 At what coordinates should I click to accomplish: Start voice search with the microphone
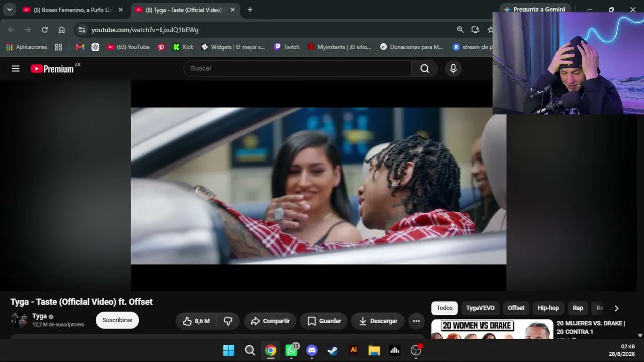453,69
